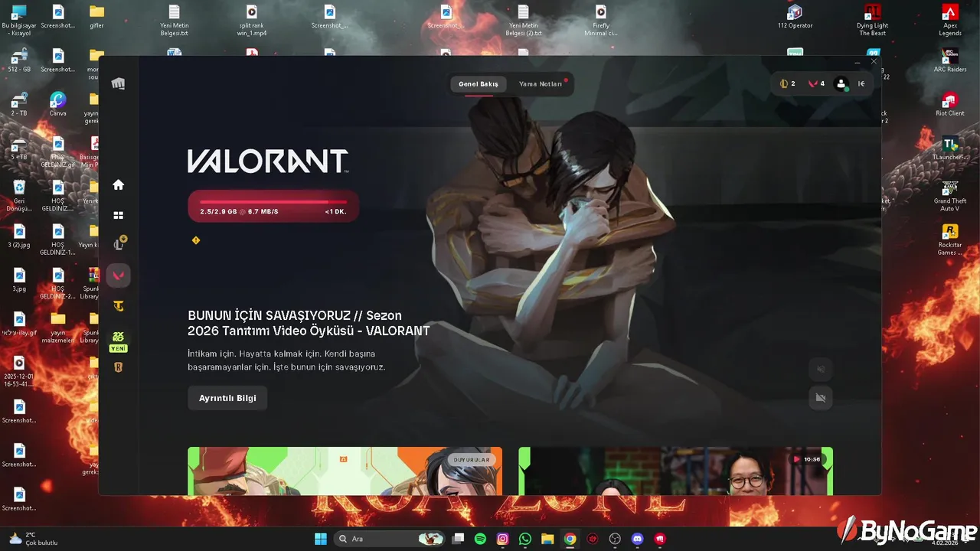The height and width of the screenshot is (551, 980).
Task: Open the 10:56 video card thumbnail
Action: 676,471
